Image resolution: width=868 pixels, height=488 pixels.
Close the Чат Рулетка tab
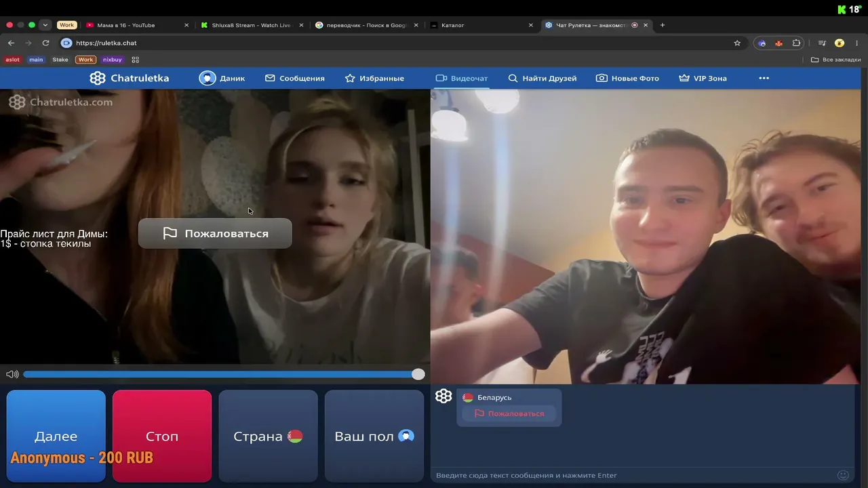point(646,25)
